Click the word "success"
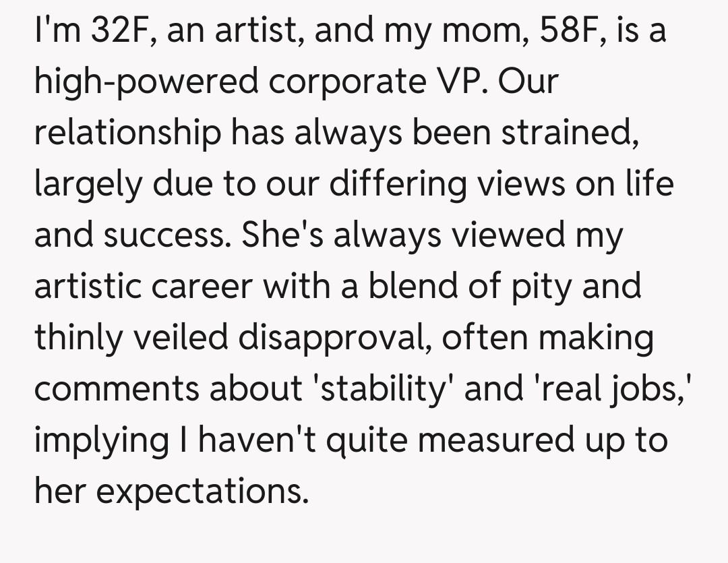The image size is (728, 563). coord(166,235)
